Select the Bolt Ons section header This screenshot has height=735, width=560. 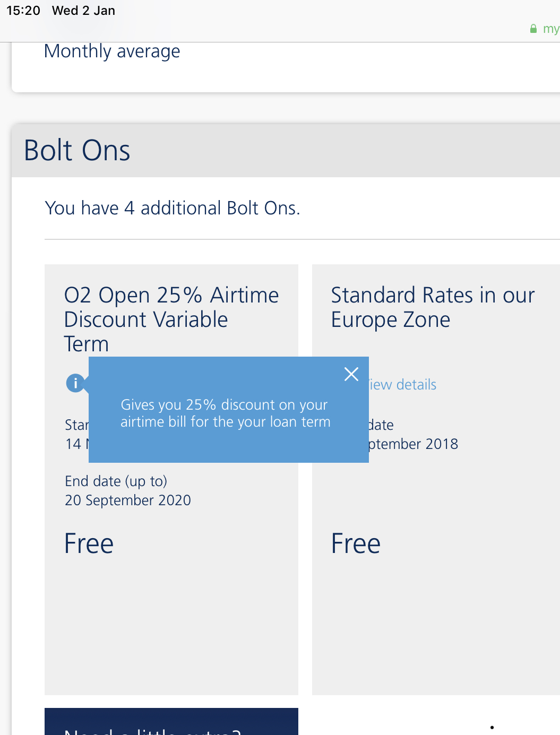click(76, 151)
